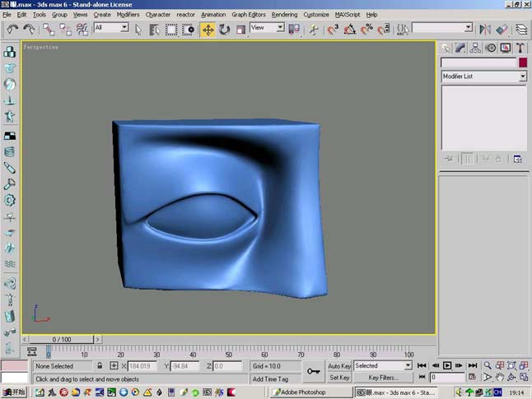Expand the Modifier List dropdown
Image resolution: width=532 pixels, height=399 pixels.
pos(483,77)
